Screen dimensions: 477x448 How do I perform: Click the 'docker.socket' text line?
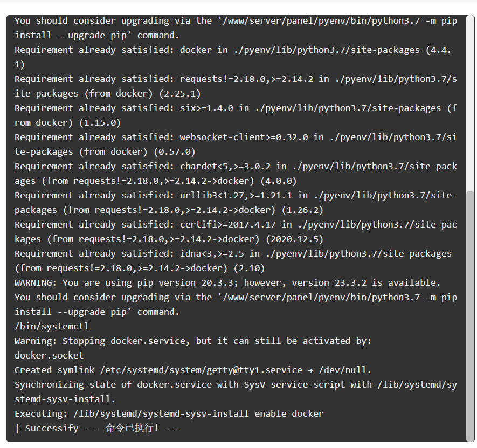[49, 355]
